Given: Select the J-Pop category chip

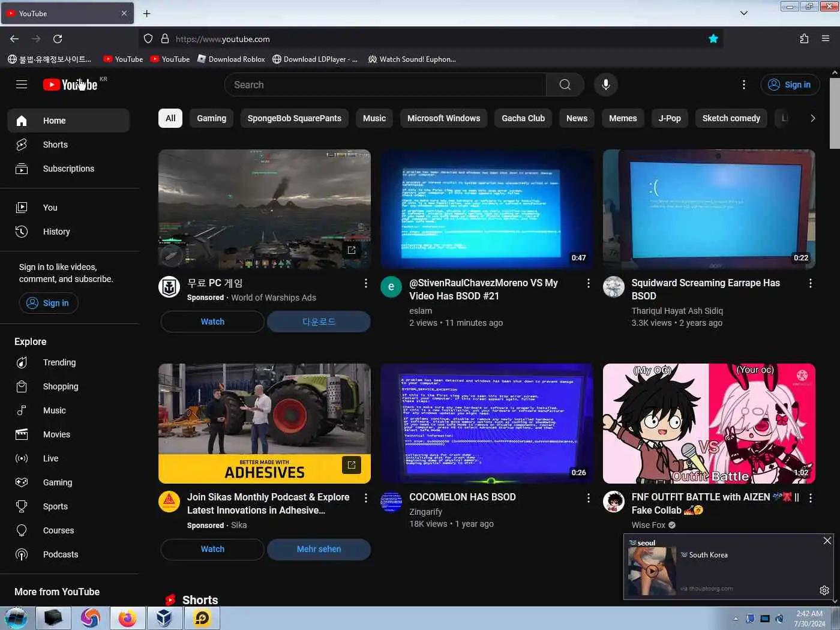Looking at the screenshot, I should click(670, 118).
